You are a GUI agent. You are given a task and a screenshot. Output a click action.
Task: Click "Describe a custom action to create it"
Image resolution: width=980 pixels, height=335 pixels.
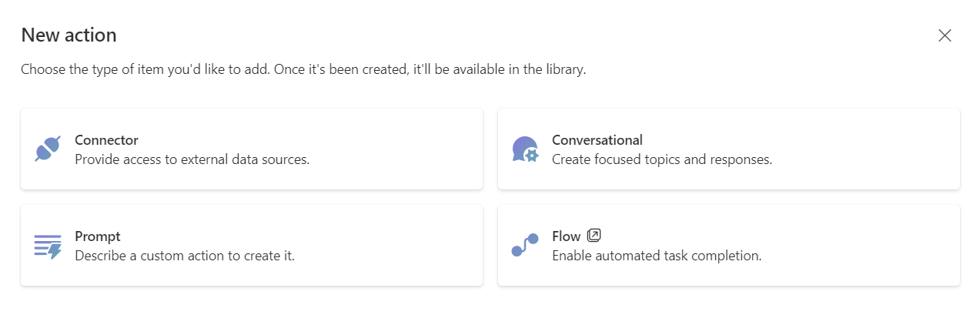click(x=185, y=255)
